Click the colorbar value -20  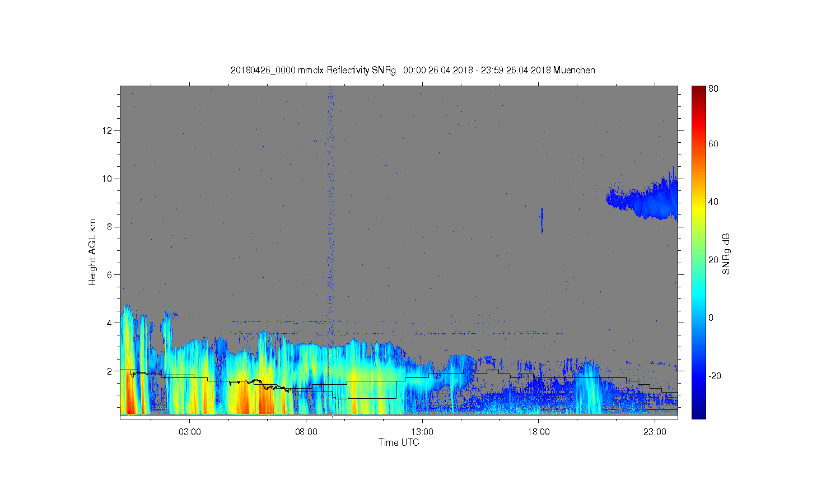click(715, 376)
